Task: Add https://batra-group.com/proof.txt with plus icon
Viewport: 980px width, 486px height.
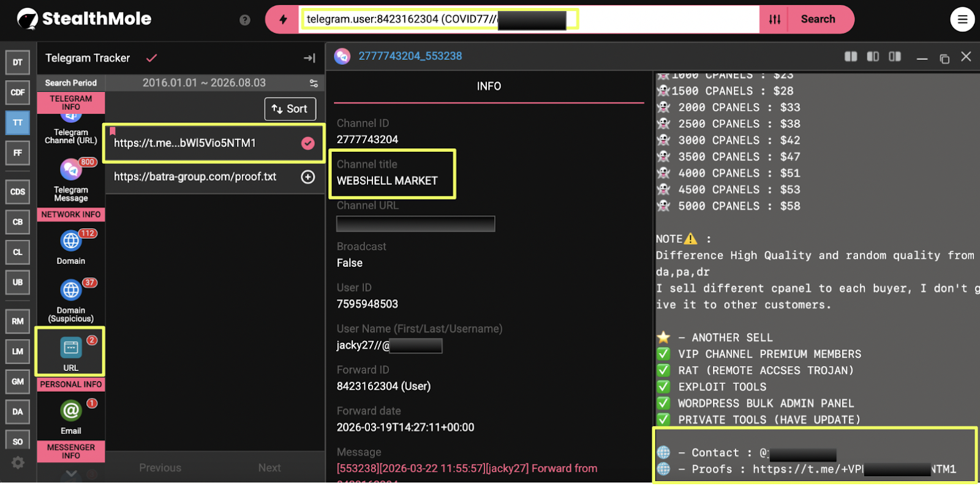Action: 307,177
